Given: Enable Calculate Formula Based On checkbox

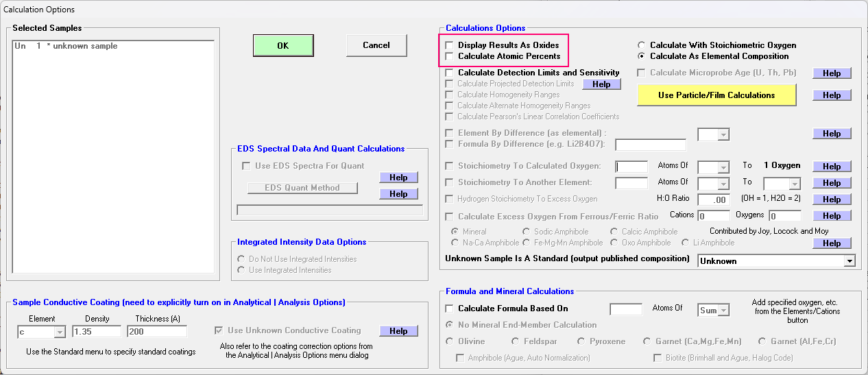Looking at the screenshot, I should (x=449, y=309).
